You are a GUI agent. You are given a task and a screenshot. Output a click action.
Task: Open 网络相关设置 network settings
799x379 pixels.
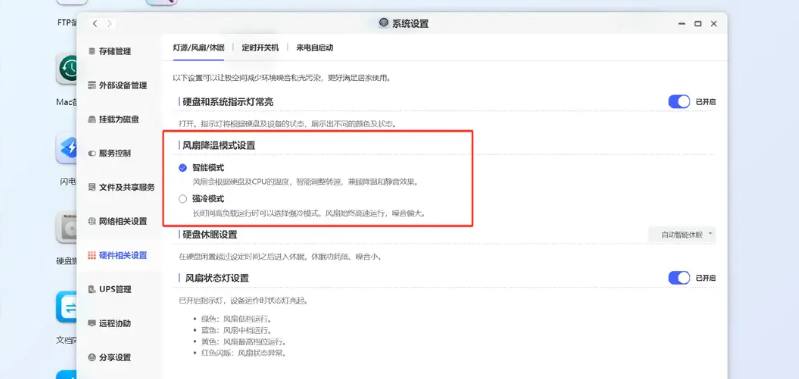click(x=118, y=221)
